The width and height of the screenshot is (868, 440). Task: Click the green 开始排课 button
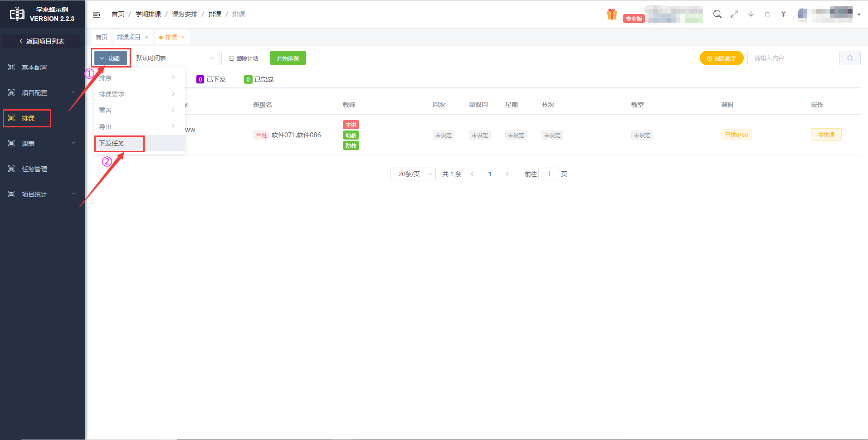pos(288,58)
